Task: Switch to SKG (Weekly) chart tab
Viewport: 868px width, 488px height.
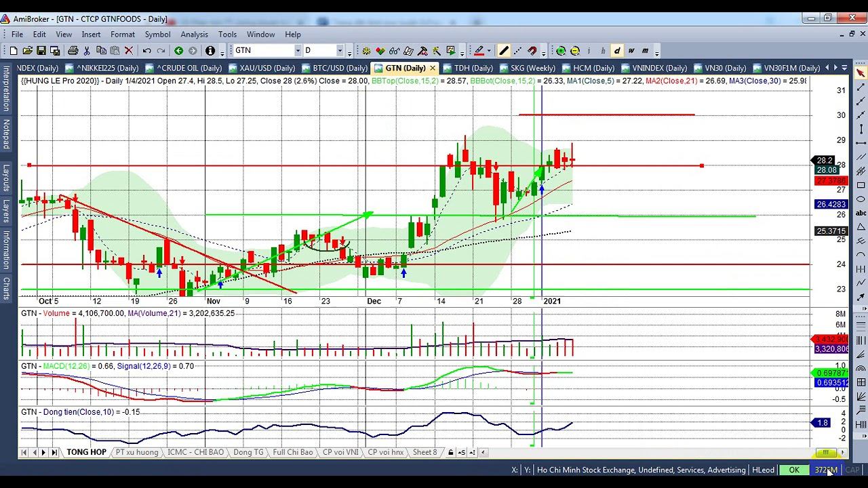Action: (x=527, y=68)
